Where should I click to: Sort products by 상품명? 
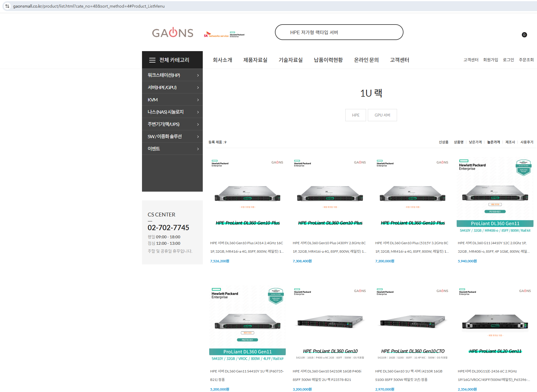(458, 142)
